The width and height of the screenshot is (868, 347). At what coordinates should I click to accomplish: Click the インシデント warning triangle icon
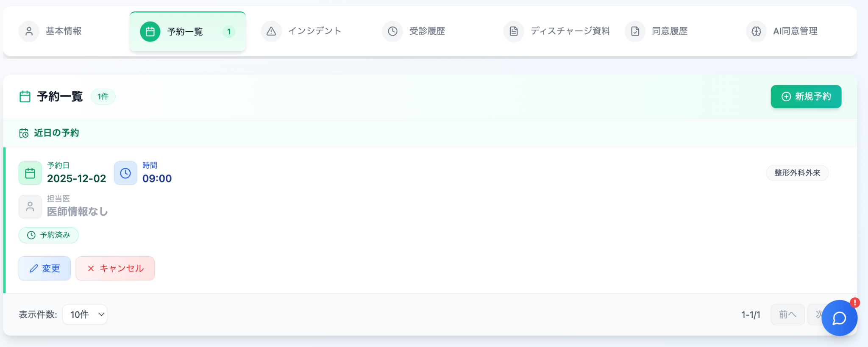pyautogui.click(x=271, y=31)
